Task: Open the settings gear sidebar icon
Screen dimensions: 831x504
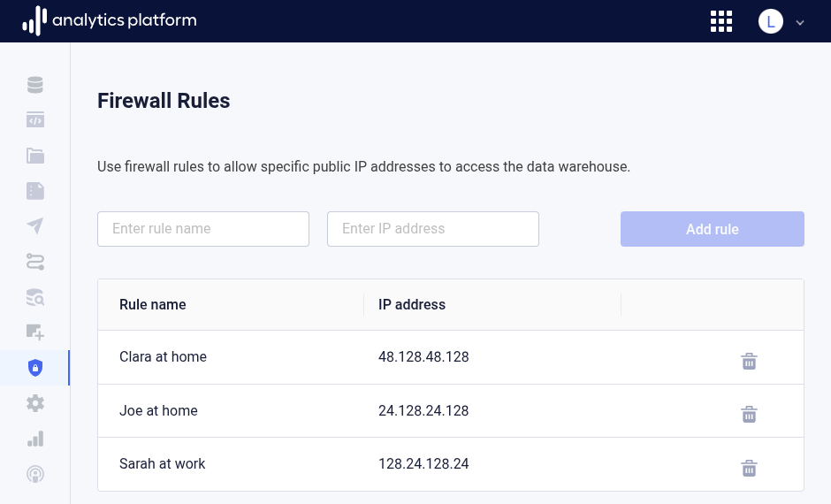Action: pyautogui.click(x=35, y=403)
